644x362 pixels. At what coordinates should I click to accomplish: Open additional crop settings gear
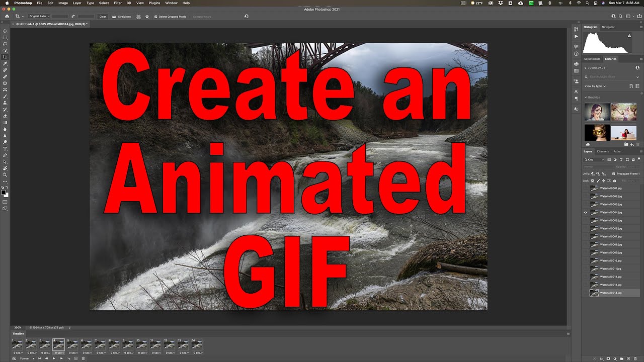[147, 16]
